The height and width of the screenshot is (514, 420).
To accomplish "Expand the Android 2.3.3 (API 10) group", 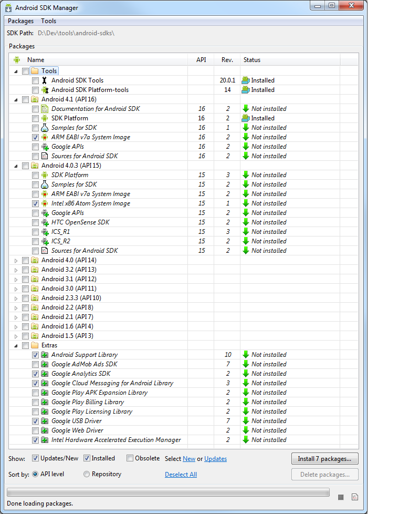I will click(16, 299).
